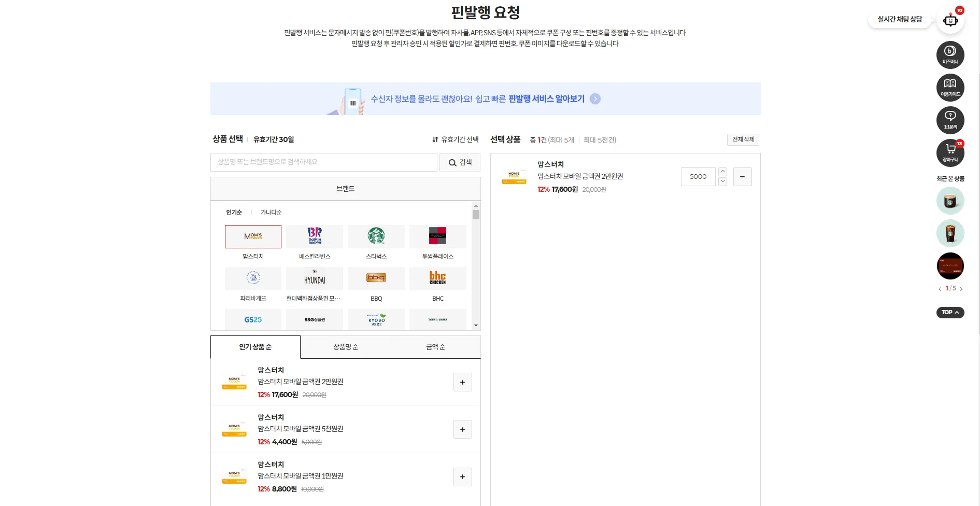Select the Starbucks brand logo
980x506 pixels.
click(376, 236)
